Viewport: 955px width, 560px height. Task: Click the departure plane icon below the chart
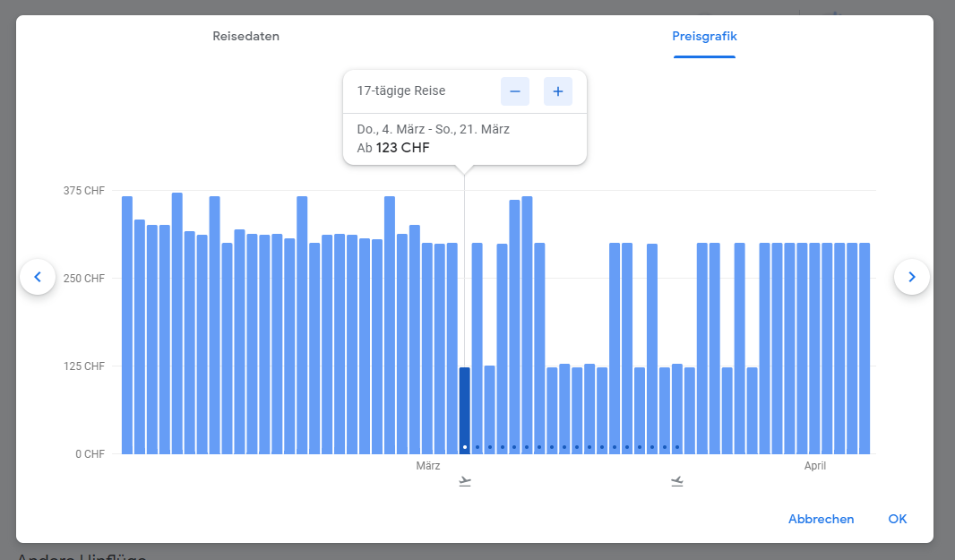464,482
